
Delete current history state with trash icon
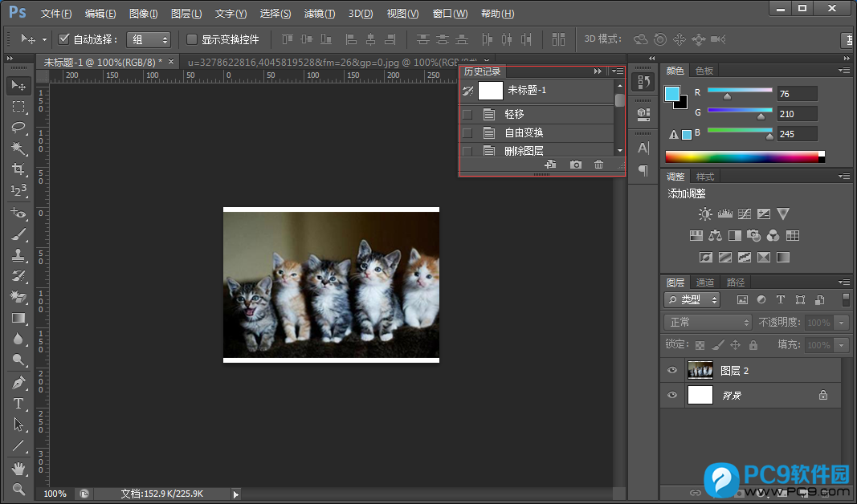coord(598,165)
